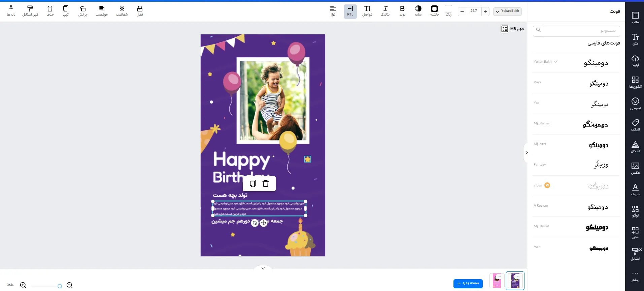Open the photos (عکس) sidebar tab
Image resolution: width=644 pixels, height=291 pixels.
[635, 168]
